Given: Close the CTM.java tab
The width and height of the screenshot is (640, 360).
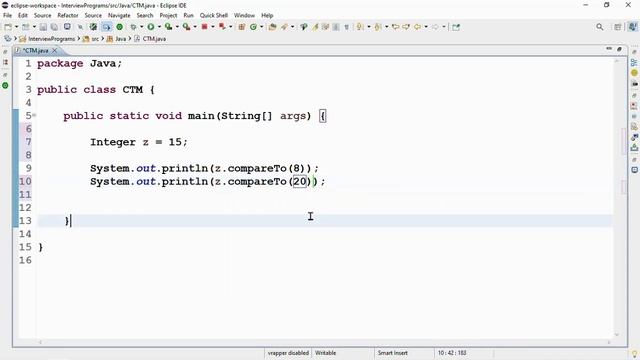Looking at the screenshot, I should click(54, 51).
